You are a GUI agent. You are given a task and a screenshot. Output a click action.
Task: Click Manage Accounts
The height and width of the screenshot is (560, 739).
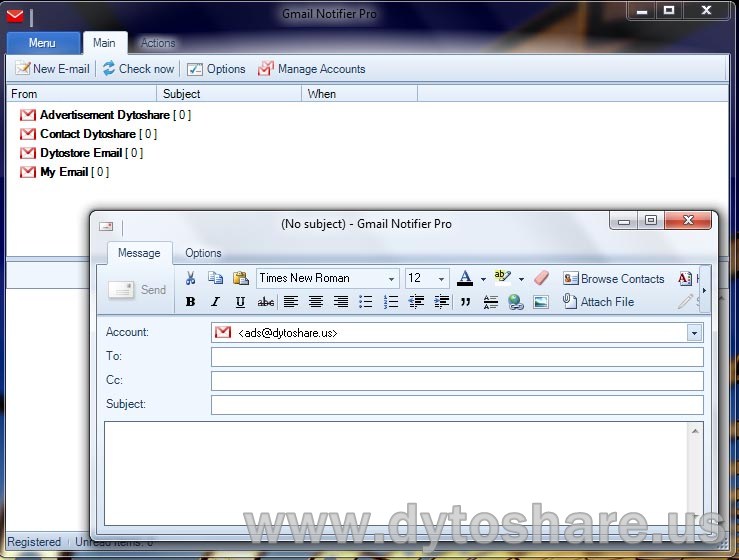click(x=312, y=69)
